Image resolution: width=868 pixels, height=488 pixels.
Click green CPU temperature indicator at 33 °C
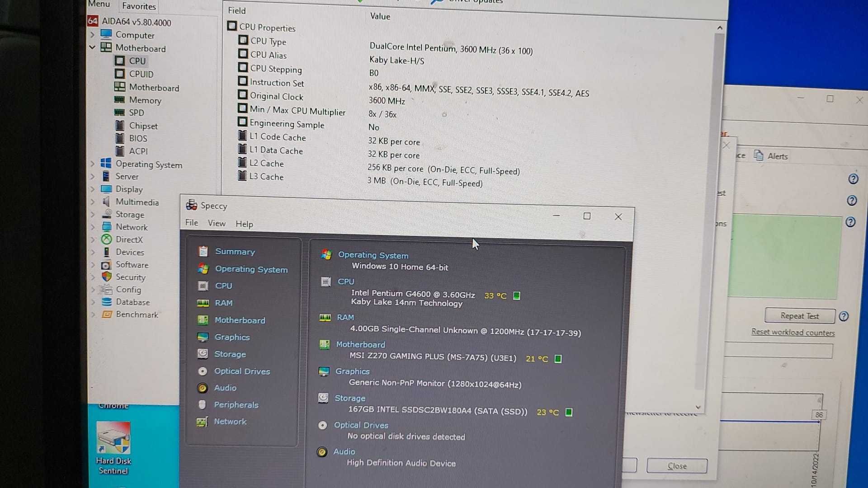[516, 296]
